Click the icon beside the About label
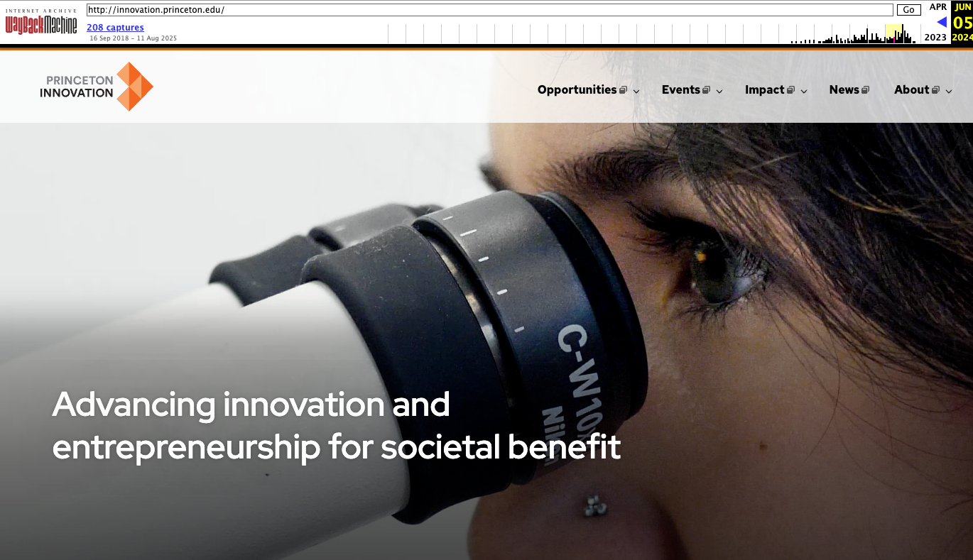Image resolution: width=973 pixels, height=560 pixels. (x=936, y=90)
